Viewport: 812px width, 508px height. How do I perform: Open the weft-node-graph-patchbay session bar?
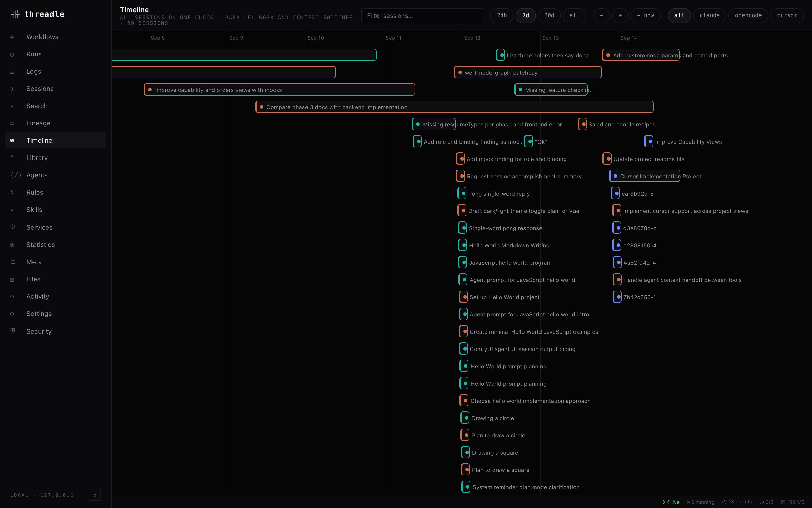click(x=528, y=73)
